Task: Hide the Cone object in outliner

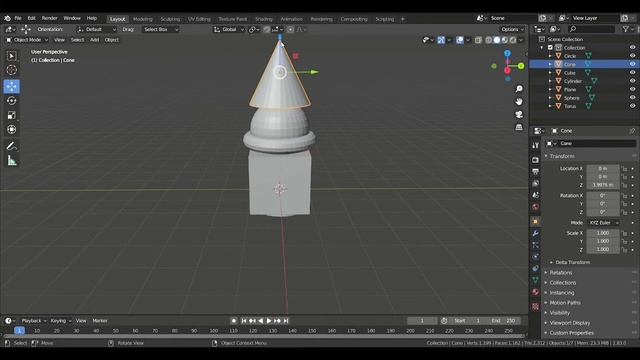Action: pyautogui.click(x=632, y=64)
